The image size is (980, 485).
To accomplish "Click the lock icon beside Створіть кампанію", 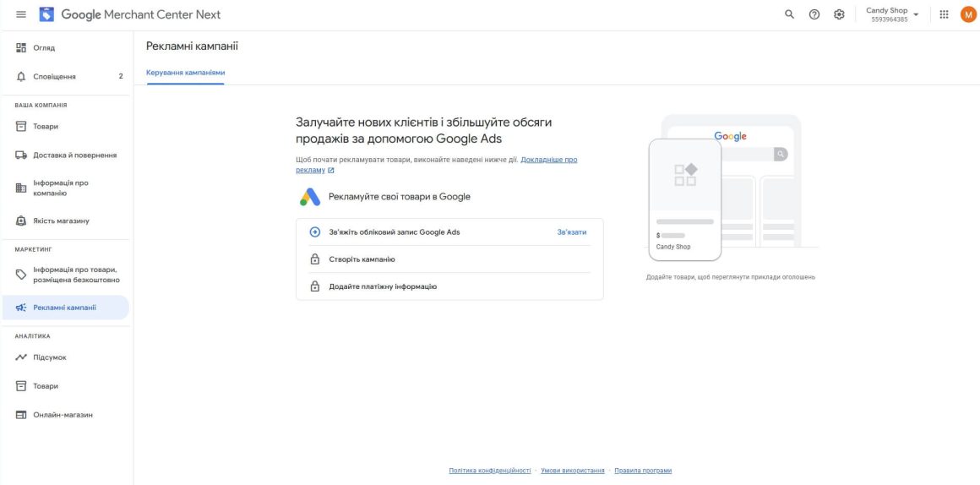I will (x=315, y=259).
